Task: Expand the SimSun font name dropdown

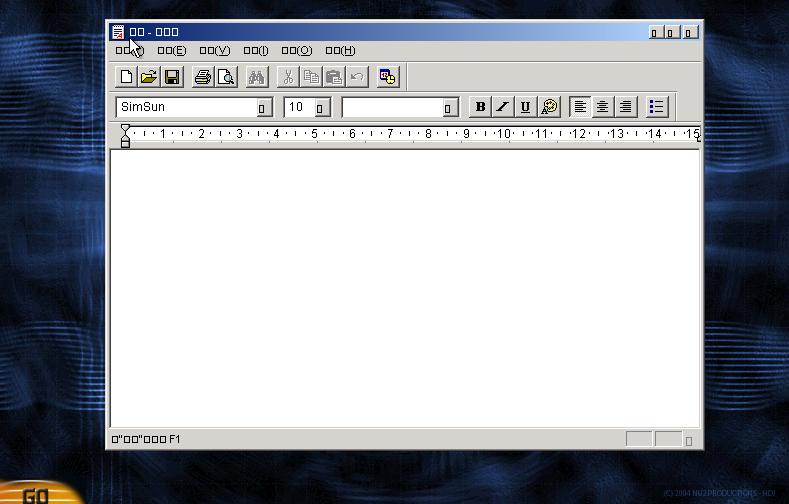Action: coord(264,108)
